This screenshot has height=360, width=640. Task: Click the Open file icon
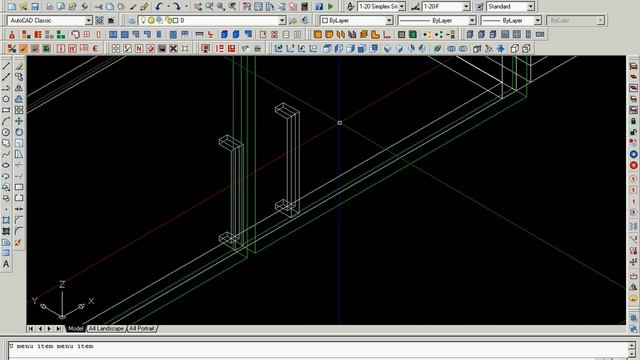(23, 7)
